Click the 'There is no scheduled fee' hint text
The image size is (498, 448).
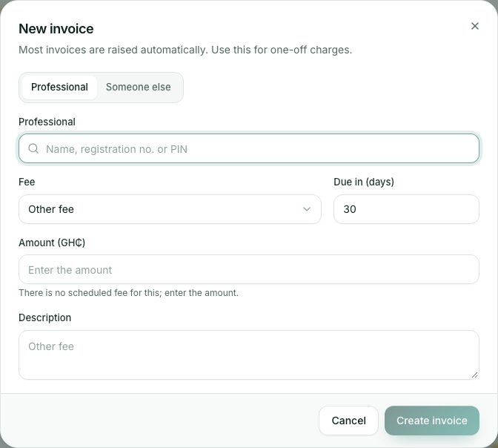point(128,293)
